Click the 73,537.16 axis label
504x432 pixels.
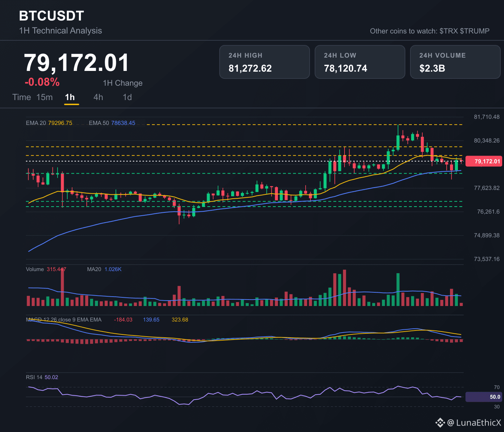tap(487, 259)
